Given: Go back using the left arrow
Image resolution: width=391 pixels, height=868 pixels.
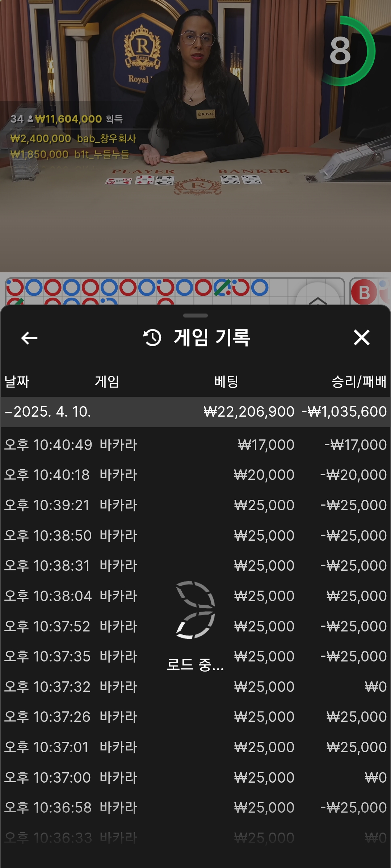Looking at the screenshot, I should point(29,338).
